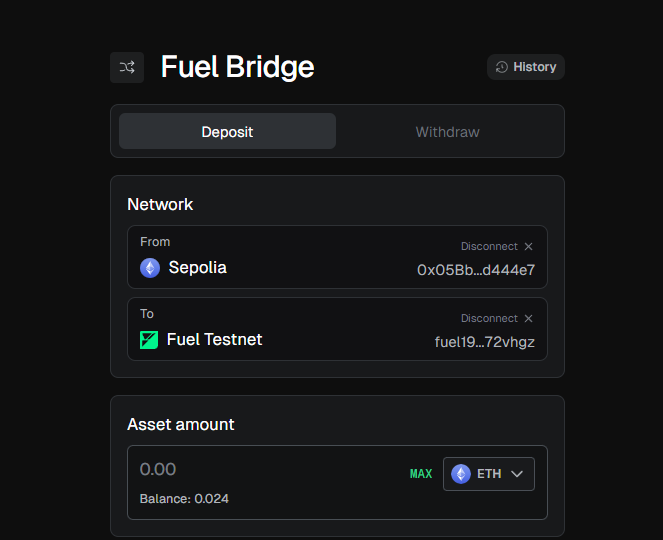Click the Balance: 0.024 text
Screen dimensions: 663x540
click(x=184, y=499)
